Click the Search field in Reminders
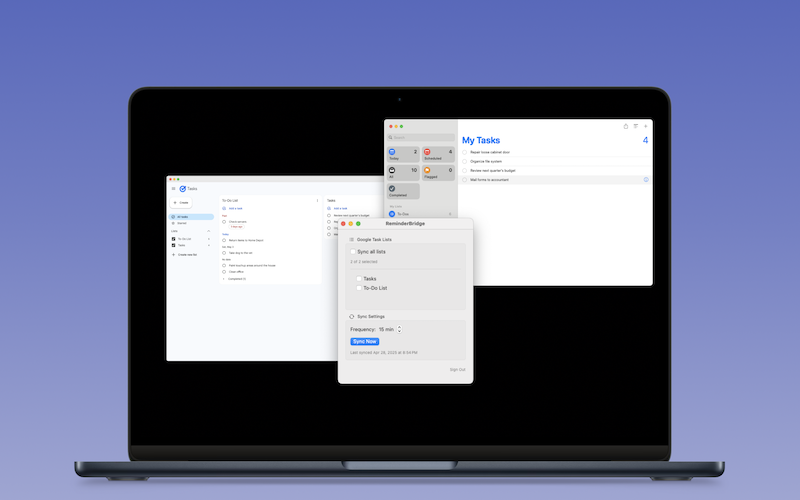 tap(420, 137)
